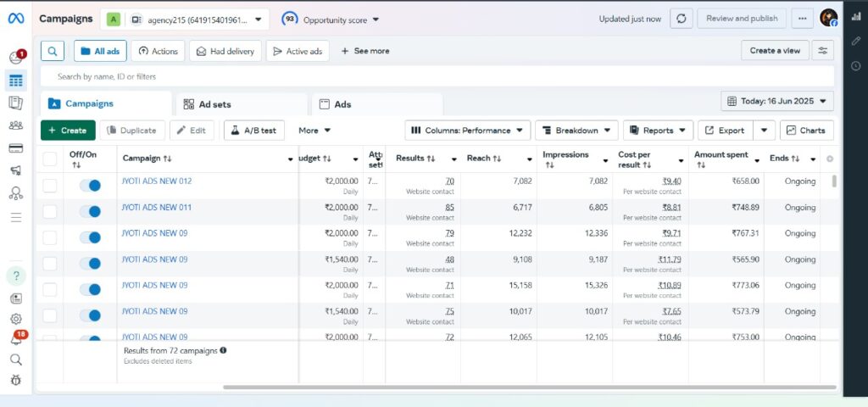The height and width of the screenshot is (407, 868).
Task: Toggle off JYOTI ADS NEW 011 campaign
Action: coord(90,211)
